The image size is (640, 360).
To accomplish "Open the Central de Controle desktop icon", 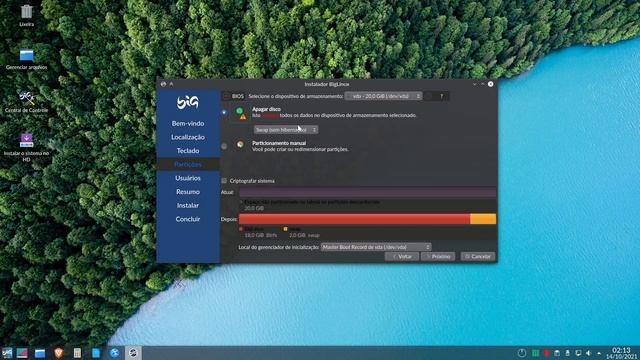I will pyautogui.click(x=27, y=98).
